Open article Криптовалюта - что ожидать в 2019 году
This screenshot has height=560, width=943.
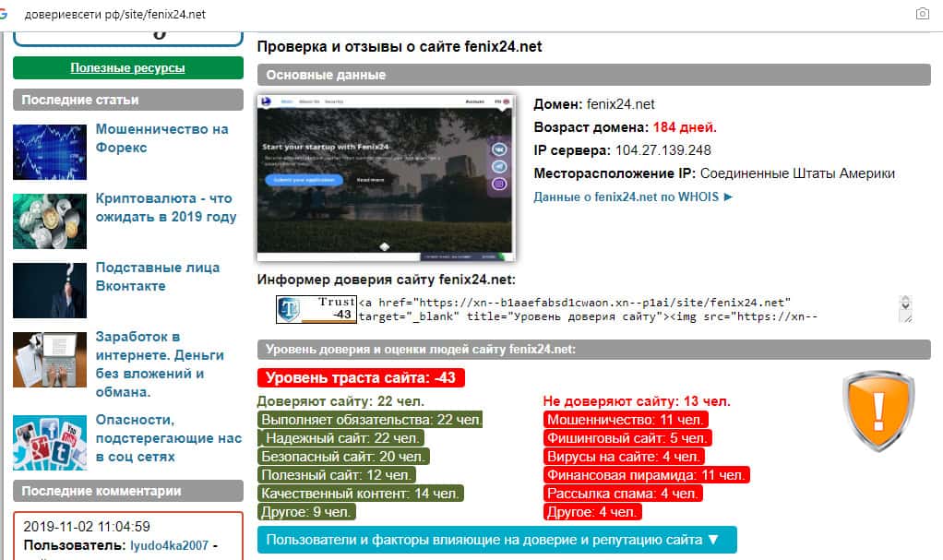point(166,208)
